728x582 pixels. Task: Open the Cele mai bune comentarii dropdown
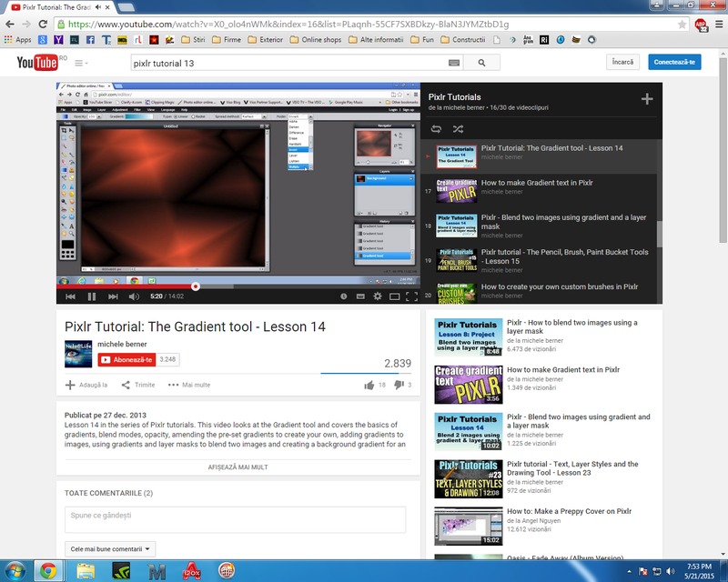pos(110,549)
